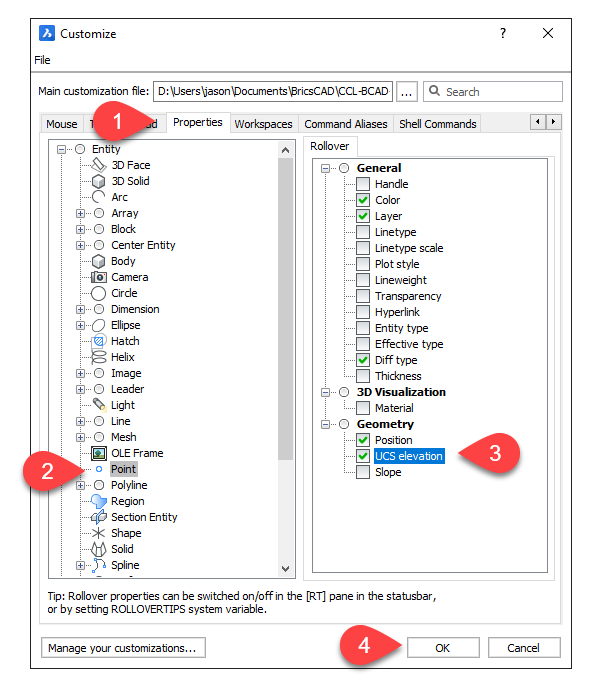Select the Rollover tab
The image size is (592, 698).
330,146
